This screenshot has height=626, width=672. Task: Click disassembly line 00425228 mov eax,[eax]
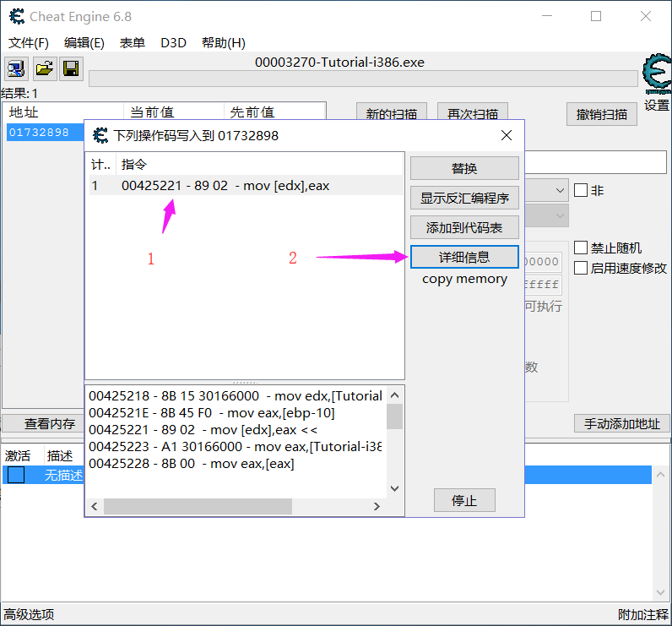(192, 464)
